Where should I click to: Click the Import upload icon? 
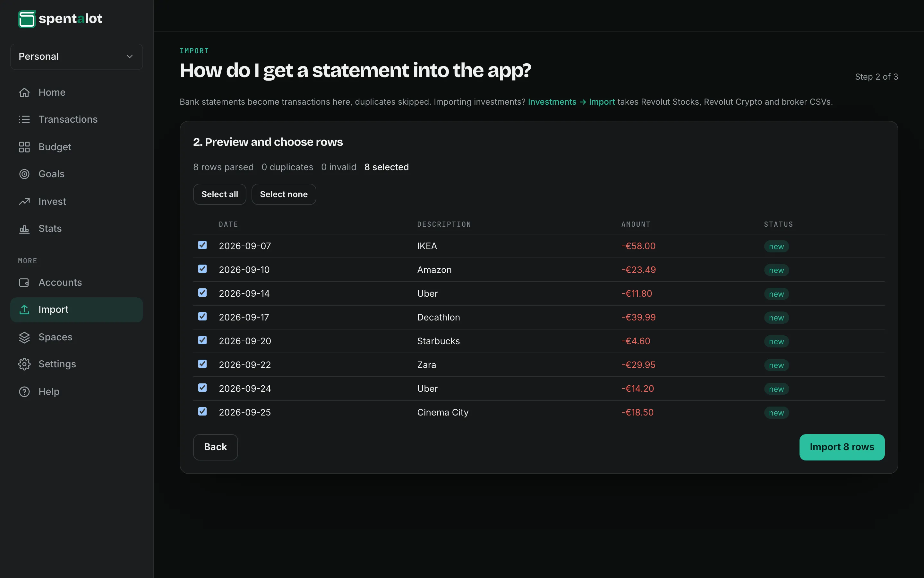click(x=24, y=310)
